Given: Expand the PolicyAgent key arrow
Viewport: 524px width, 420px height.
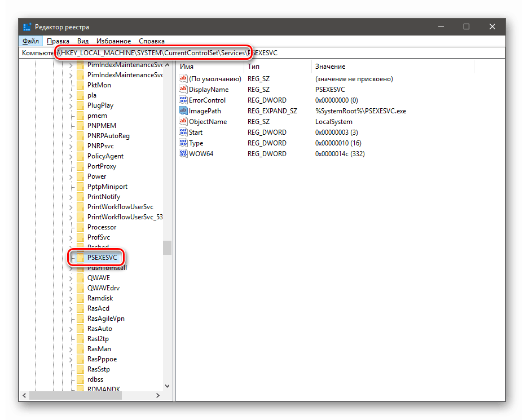Looking at the screenshot, I should coord(71,157).
